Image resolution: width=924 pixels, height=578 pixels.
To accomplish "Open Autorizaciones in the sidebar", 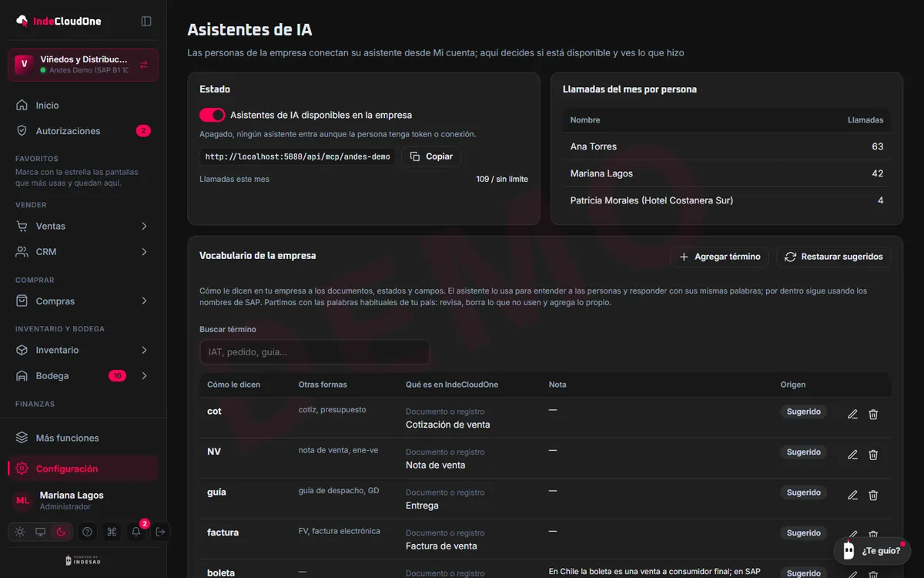I will point(83,131).
